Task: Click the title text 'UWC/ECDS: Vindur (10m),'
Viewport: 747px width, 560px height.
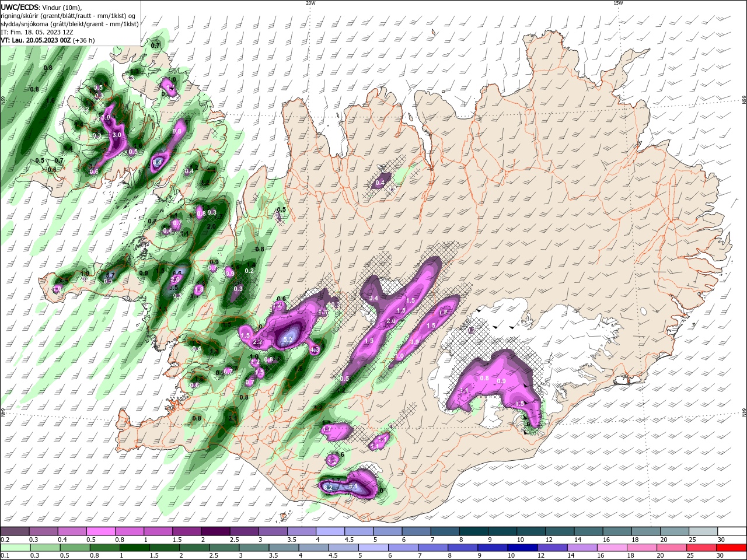Action: point(41,7)
